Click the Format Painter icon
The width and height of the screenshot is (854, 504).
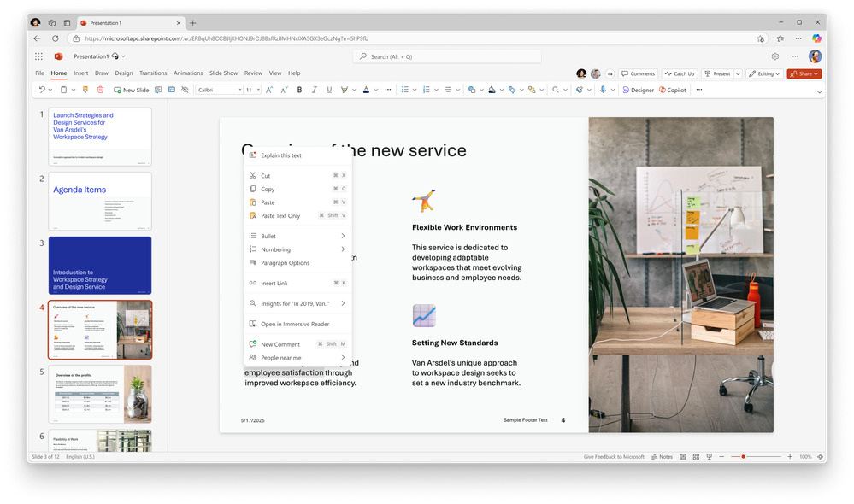[85, 90]
